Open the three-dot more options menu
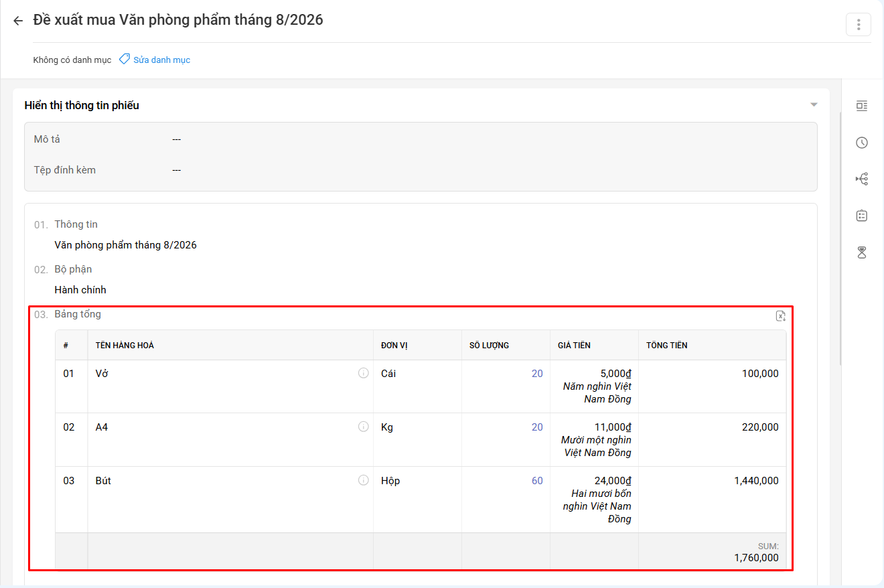Image resolution: width=884 pixels, height=588 pixels. tap(859, 25)
